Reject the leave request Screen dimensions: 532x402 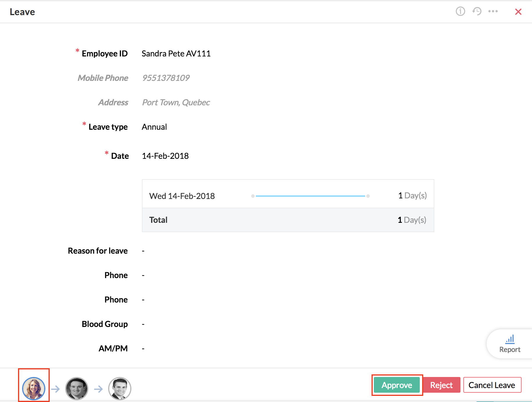click(441, 385)
